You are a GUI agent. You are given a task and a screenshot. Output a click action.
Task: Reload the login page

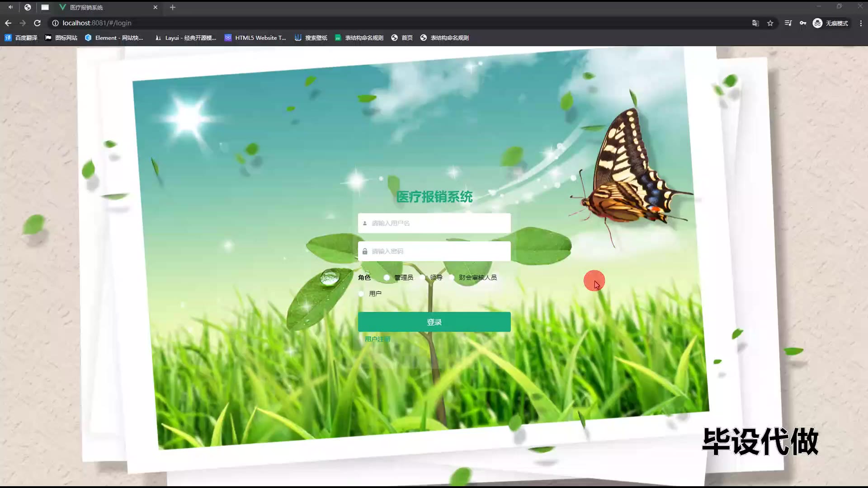tap(37, 23)
